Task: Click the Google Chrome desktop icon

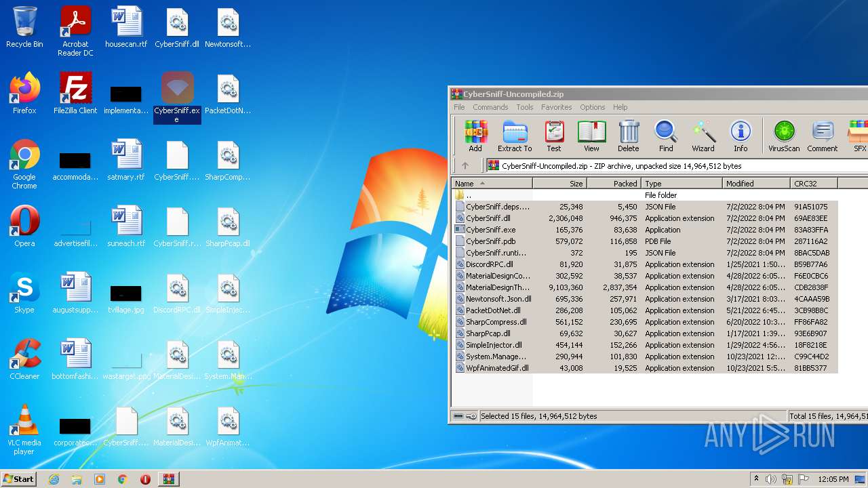Action: click(24, 164)
